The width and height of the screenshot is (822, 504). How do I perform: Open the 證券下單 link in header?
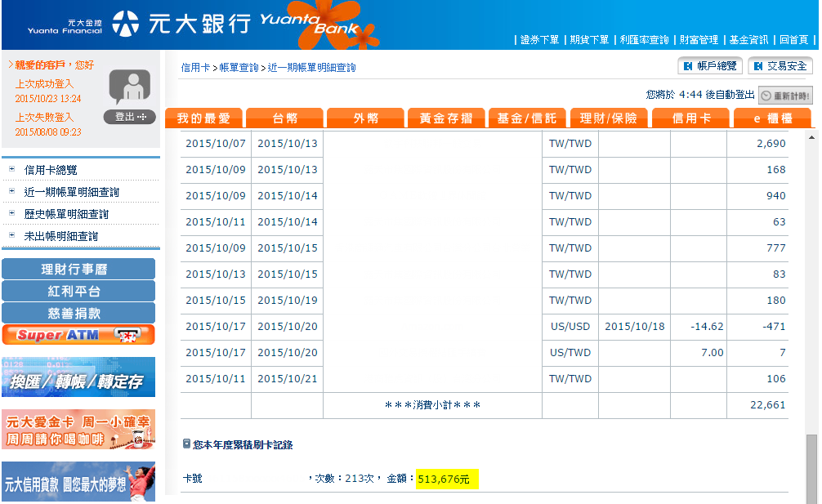point(539,39)
